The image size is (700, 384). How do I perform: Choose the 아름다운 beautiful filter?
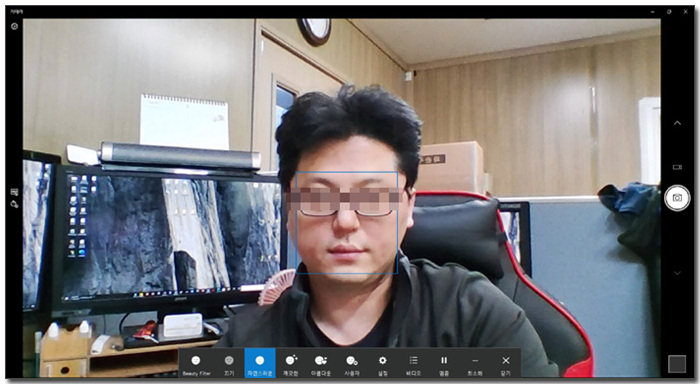321,364
